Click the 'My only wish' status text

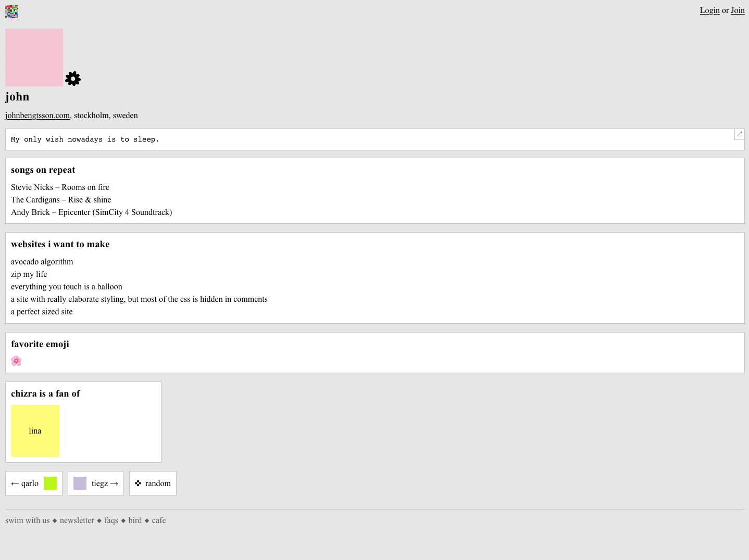point(85,139)
